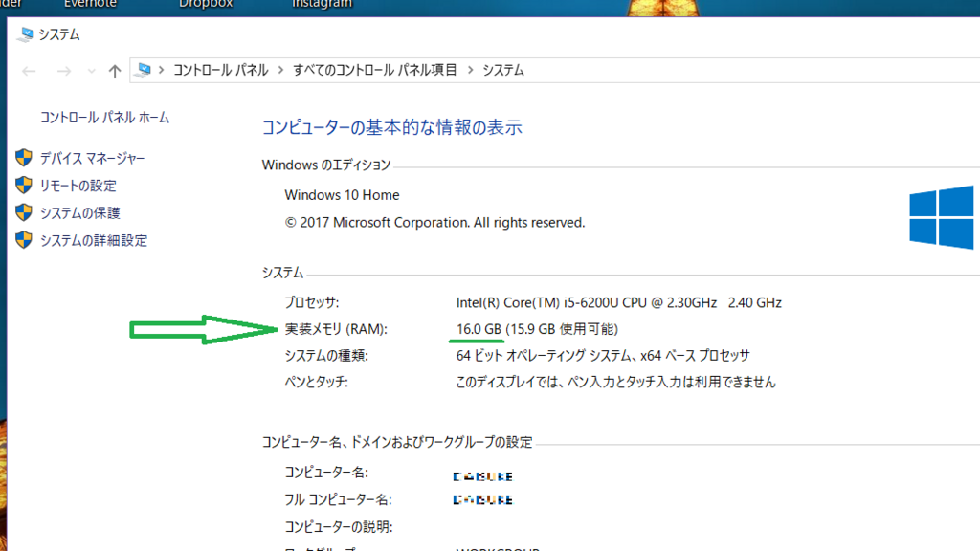The width and height of the screenshot is (980, 551).
Task: Select すべてのコントロール パネル項目 breadcrumb
Action: point(375,70)
